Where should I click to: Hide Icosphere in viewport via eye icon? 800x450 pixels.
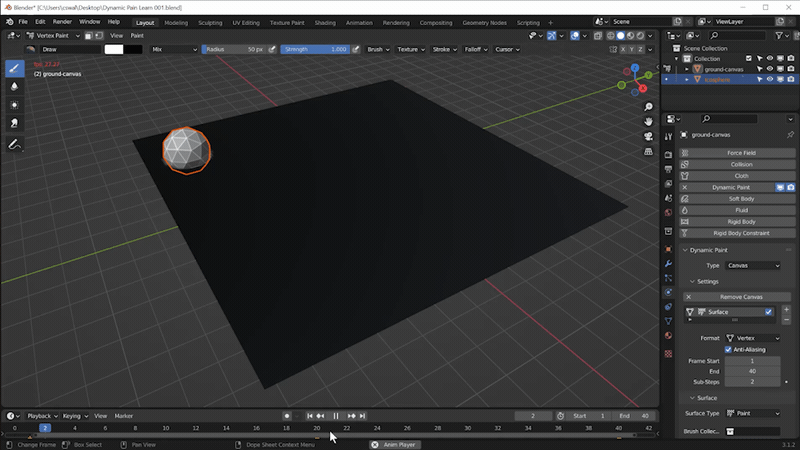[770, 80]
